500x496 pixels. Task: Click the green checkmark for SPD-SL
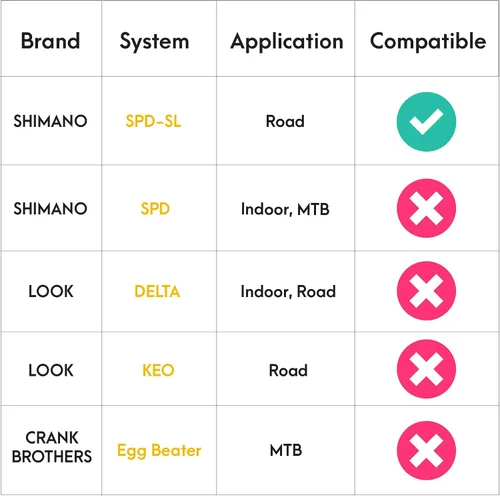pyautogui.click(x=426, y=122)
